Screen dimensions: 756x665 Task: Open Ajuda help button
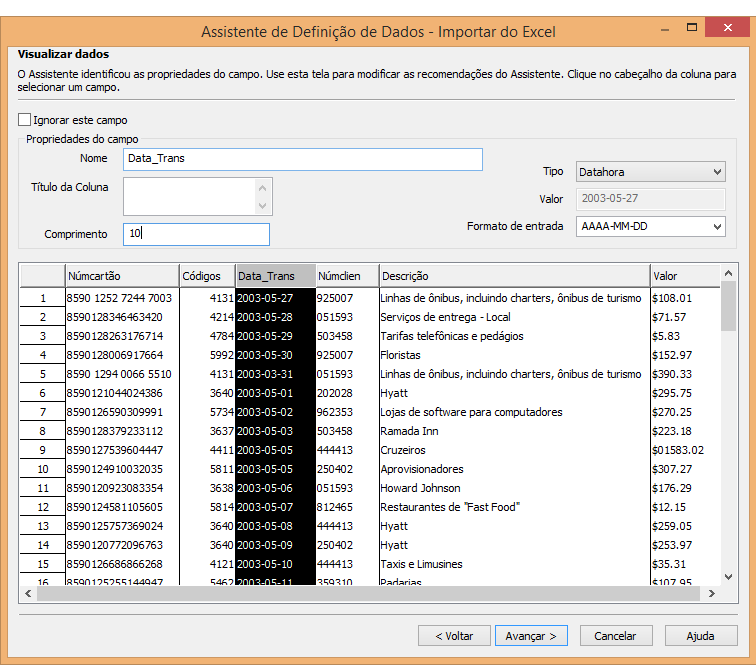[x=700, y=635]
